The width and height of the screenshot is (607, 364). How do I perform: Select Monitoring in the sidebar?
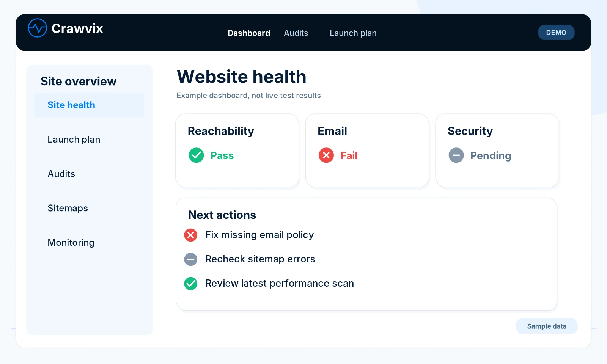coord(71,243)
